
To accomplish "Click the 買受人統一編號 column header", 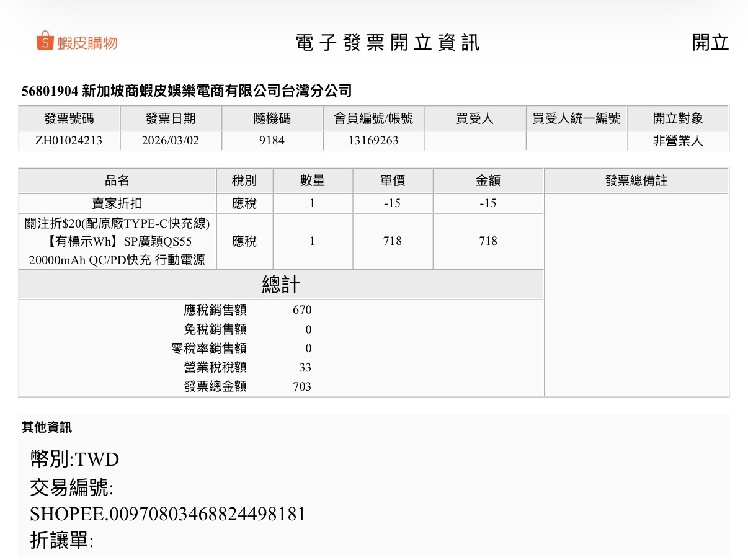I will click(576, 118).
